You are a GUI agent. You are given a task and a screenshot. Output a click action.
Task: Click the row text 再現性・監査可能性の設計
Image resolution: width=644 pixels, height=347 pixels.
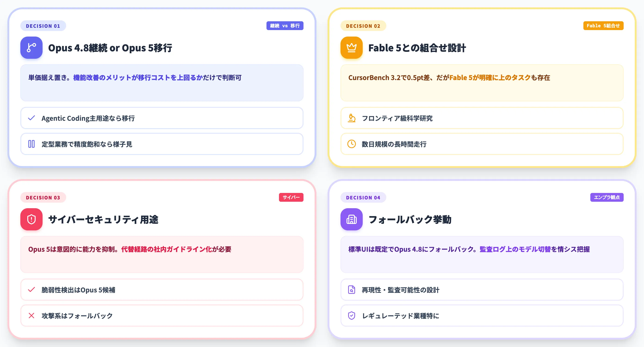pyautogui.click(x=400, y=290)
